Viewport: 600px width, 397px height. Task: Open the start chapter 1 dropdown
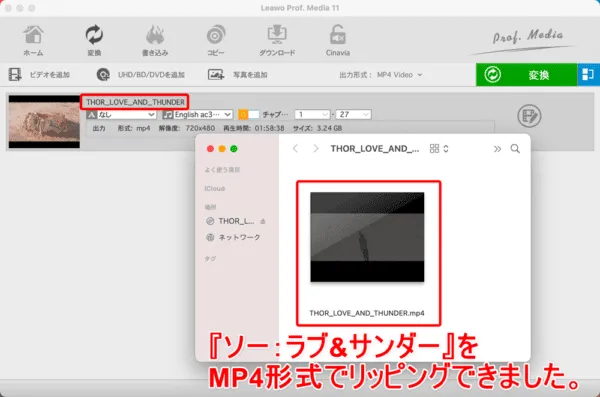[312, 114]
